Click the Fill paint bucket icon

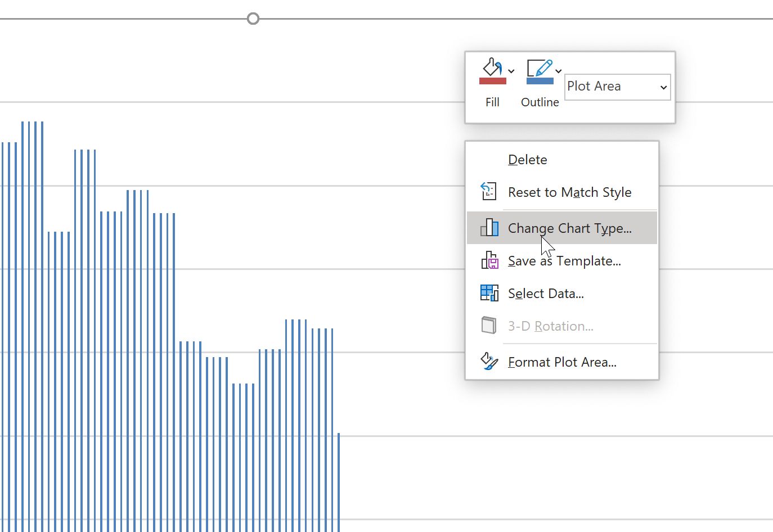(492, 67)
